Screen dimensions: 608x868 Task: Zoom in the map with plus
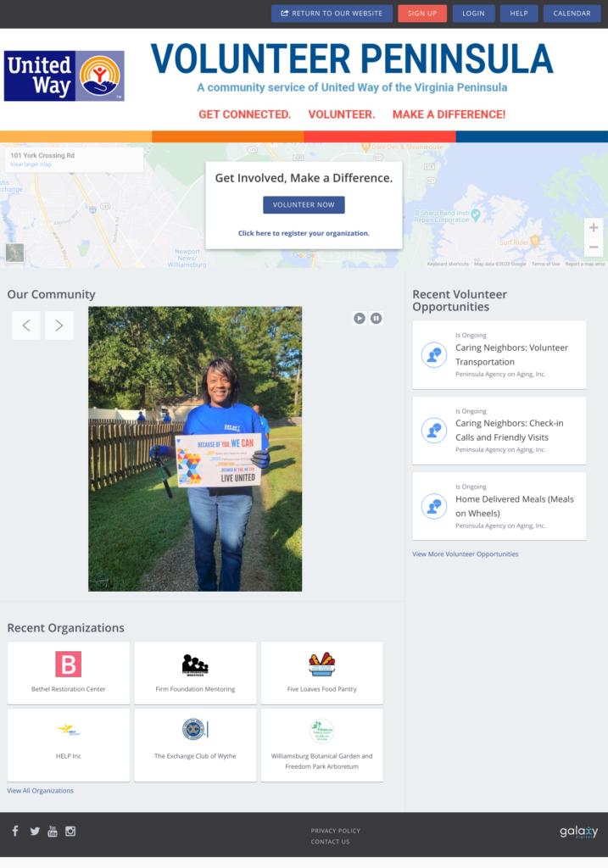[x=593, y=227]
